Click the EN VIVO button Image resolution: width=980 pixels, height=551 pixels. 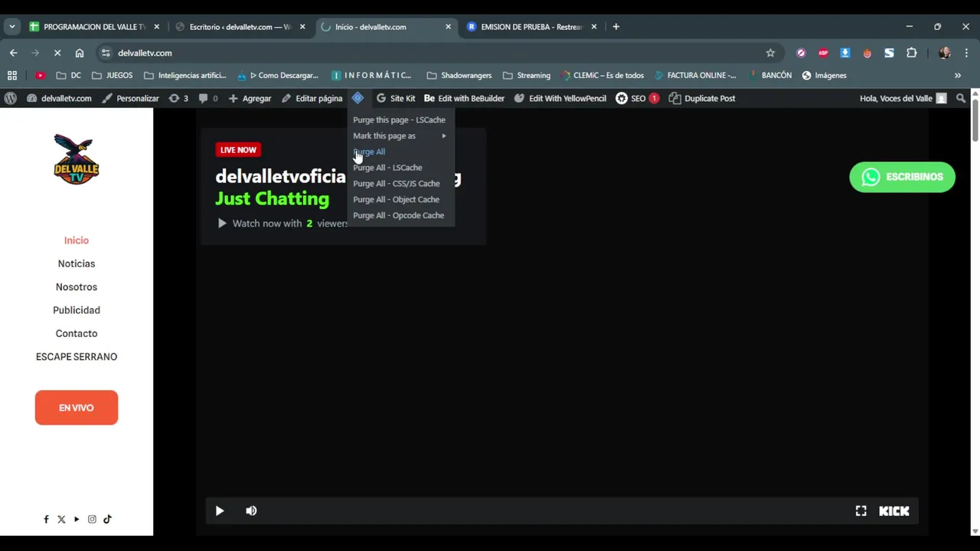[x=77, y=408]
